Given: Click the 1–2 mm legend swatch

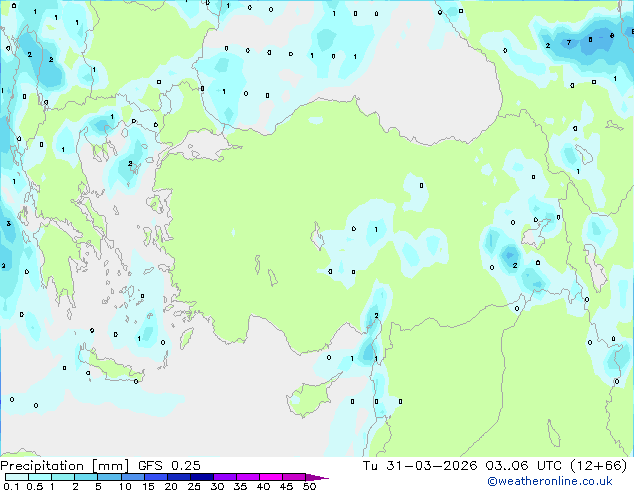Looking at the screenshot, I should point(63,477).
